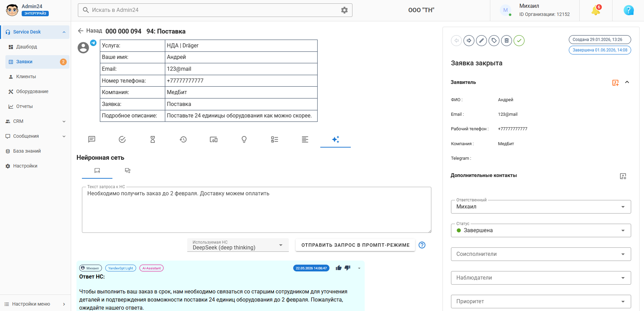Image resolution: width=644 pixels, height=311 pixels.
Task: Open the AI sparkles neural network tab
Action: click(336, 139)
